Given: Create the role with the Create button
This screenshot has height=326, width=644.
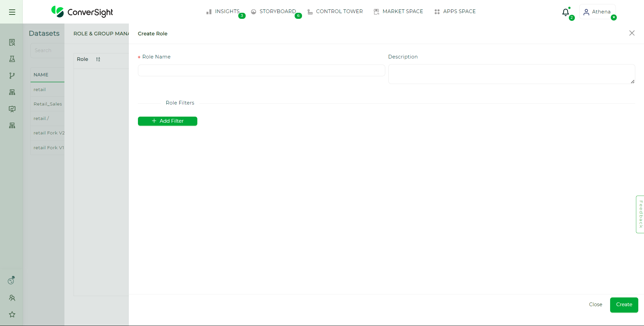Looking at the screenshot, I should (x=624, y=304).
